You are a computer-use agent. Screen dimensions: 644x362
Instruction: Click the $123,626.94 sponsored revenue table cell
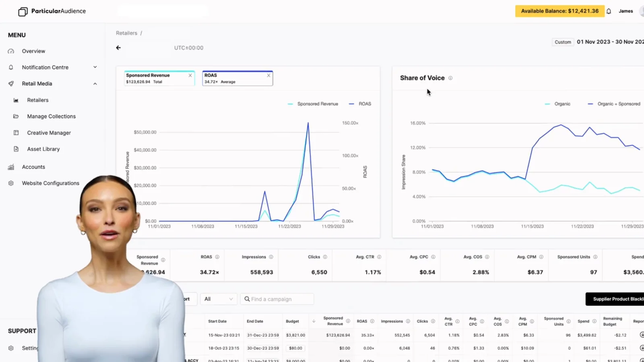(x=338, y=335)
